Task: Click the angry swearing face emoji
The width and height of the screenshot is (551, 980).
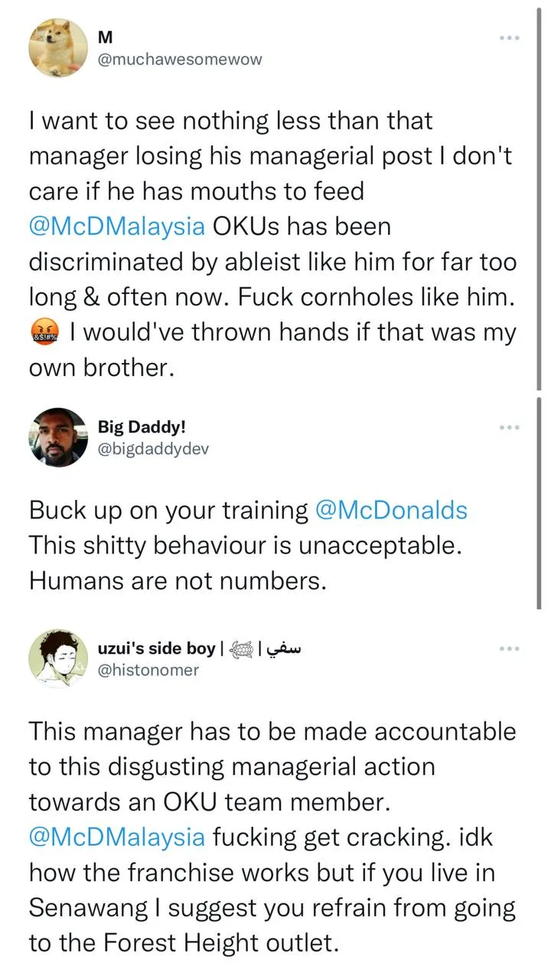Action: click(44, 333)
